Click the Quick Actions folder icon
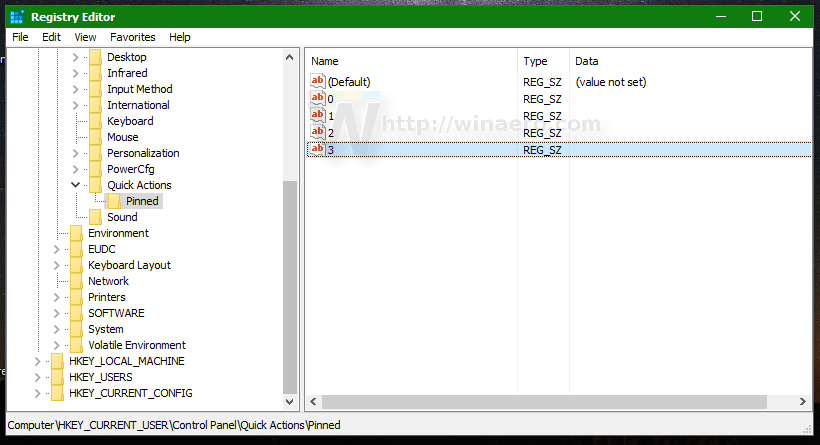The width and height of the screenshot is (820, 445). (95, 185)
